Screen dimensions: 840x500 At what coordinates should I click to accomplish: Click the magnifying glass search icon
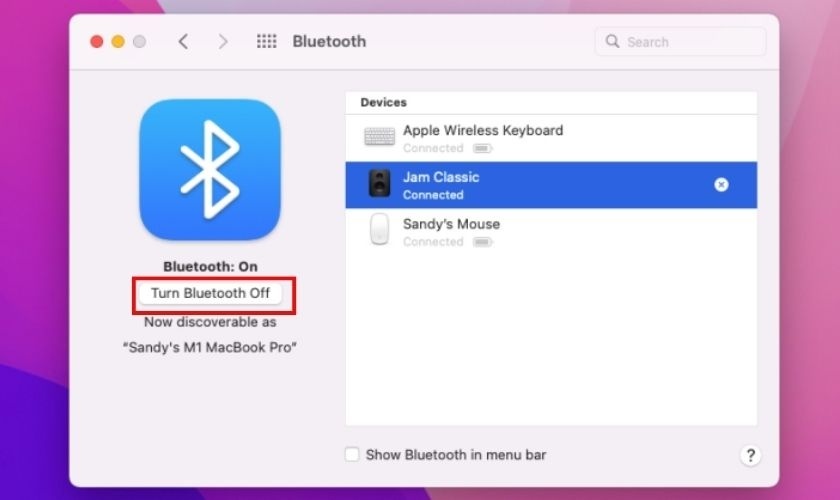coord(612,41)
